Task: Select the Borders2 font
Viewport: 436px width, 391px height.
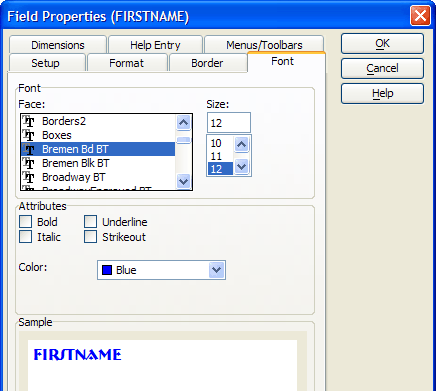Action: (98, 121)
